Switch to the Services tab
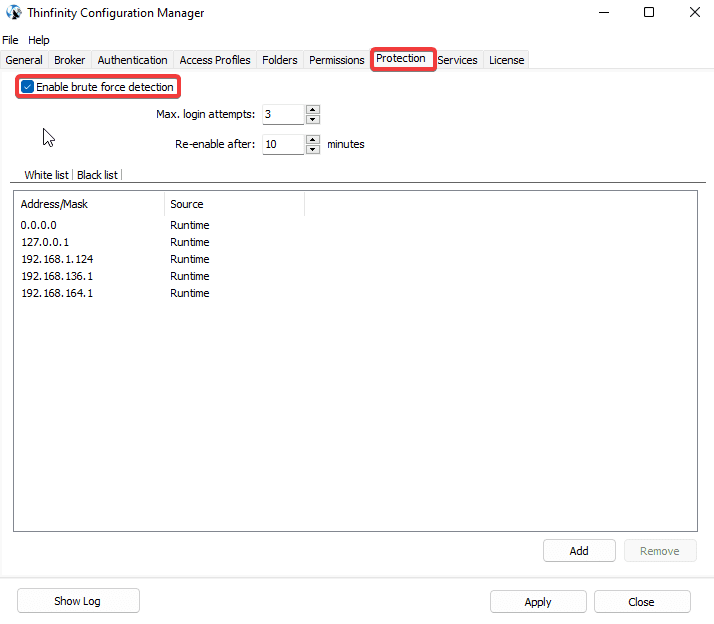This screenshot has height=624, width=714. [458, 60]
